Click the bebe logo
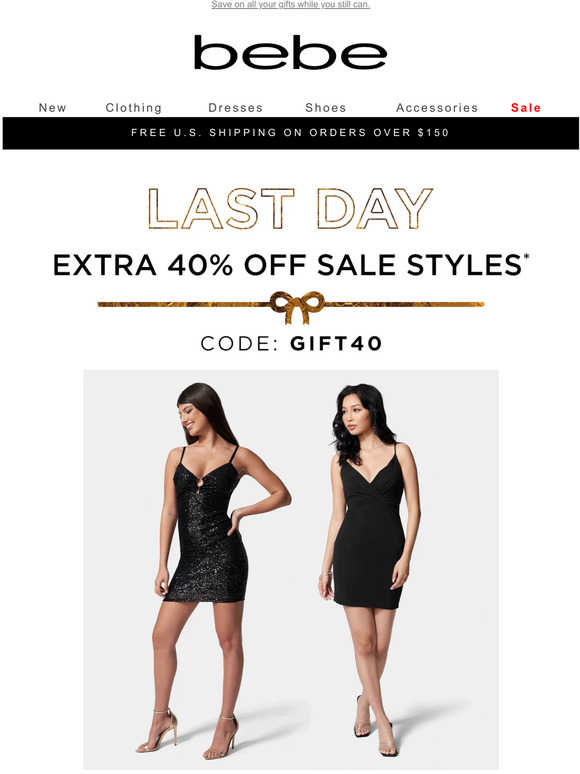Viewport: 580px width, 774px height. [290, 52]
